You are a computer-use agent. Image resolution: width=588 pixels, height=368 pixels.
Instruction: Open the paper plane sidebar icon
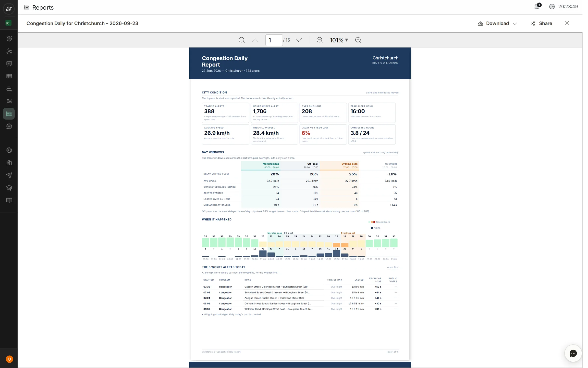tap(9, 175)
